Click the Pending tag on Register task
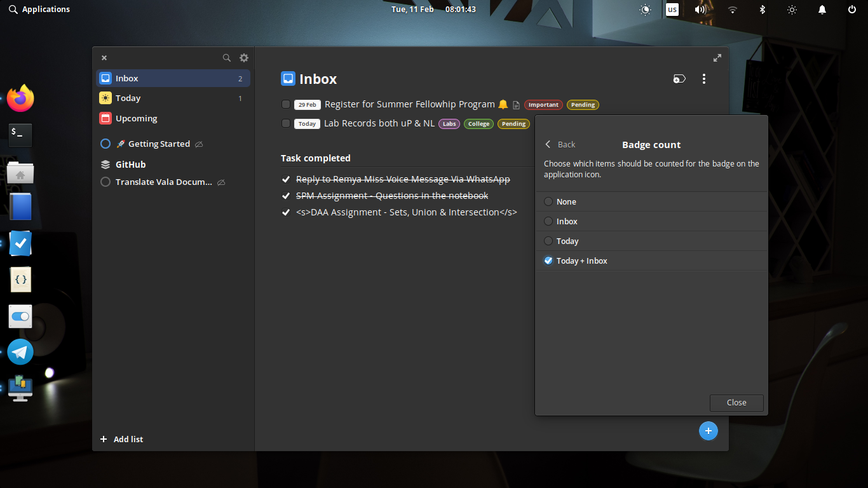This screenshot has height=488, width=868. point(583,105)
